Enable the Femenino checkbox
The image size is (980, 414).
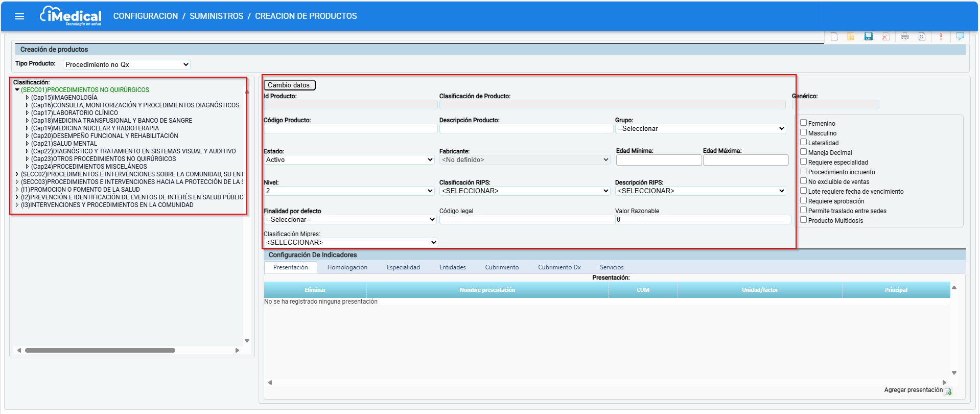tap(803, 123)
